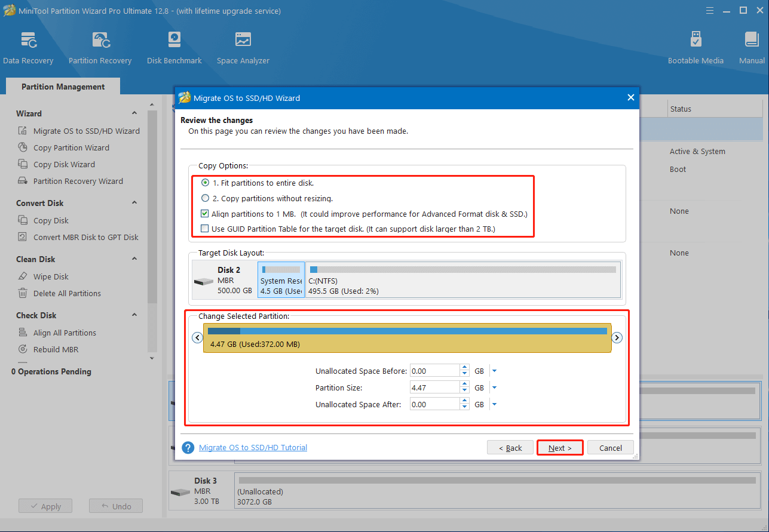The width and height of the screenshot is (769, 532).
Task: Open Space Analyzer
Action: (243, 47)
